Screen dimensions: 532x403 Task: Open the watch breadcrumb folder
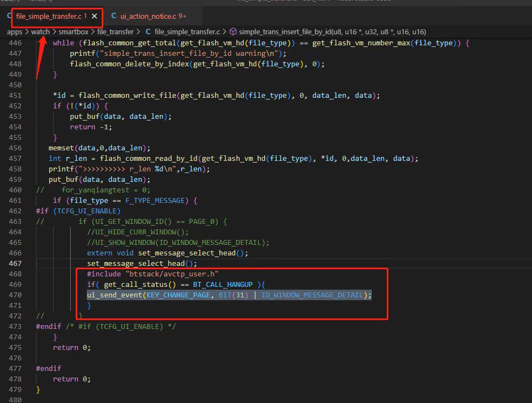coord(40,32)
